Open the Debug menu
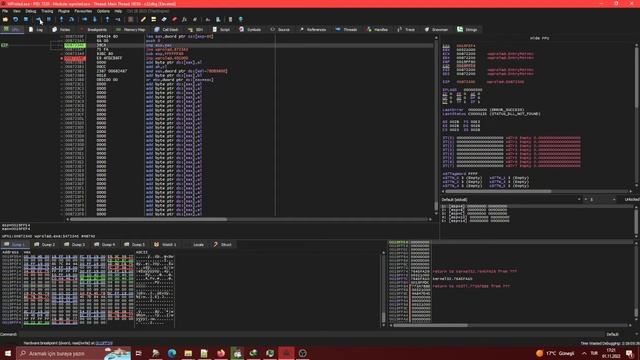This screenshot has width=640, height=360. pos(31,11)
